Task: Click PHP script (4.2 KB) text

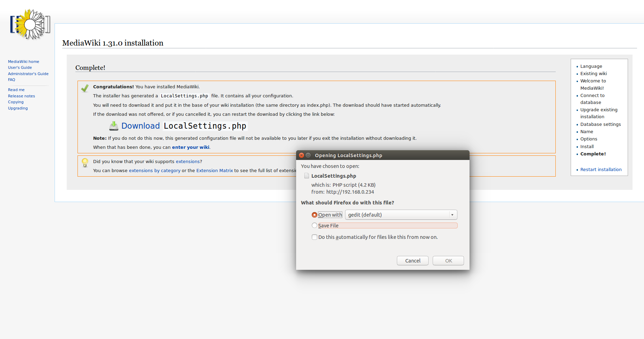Action: click(354, 185)
